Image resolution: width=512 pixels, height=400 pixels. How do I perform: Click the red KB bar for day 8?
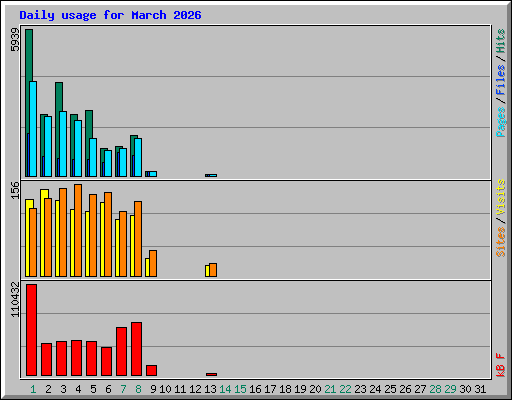tap(136, 349)
